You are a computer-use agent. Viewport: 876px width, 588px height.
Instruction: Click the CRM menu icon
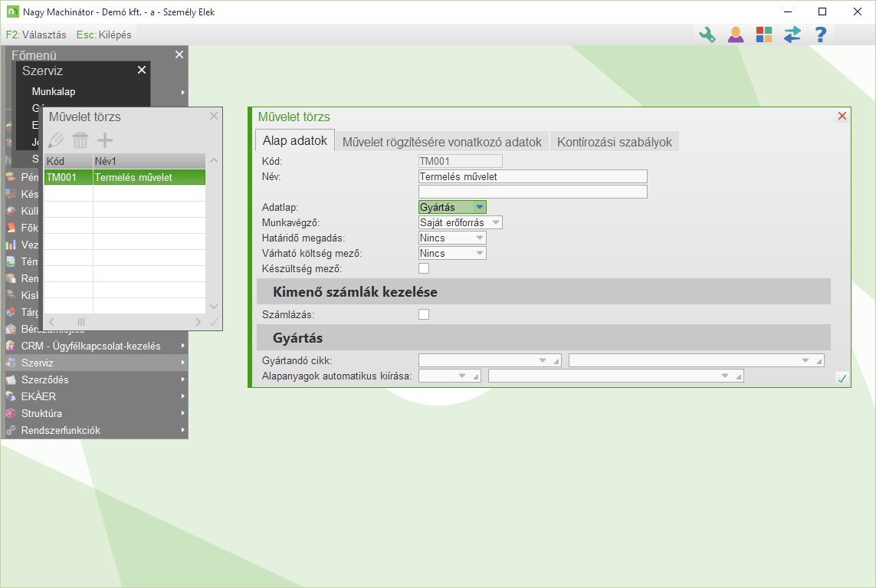pos(11,346)
